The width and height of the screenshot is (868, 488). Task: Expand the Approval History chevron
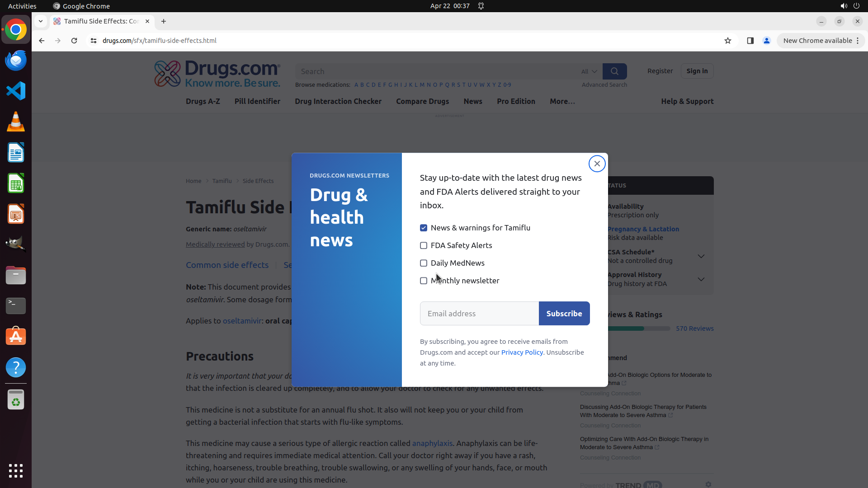pyautogui.click(x=701, y=279)
